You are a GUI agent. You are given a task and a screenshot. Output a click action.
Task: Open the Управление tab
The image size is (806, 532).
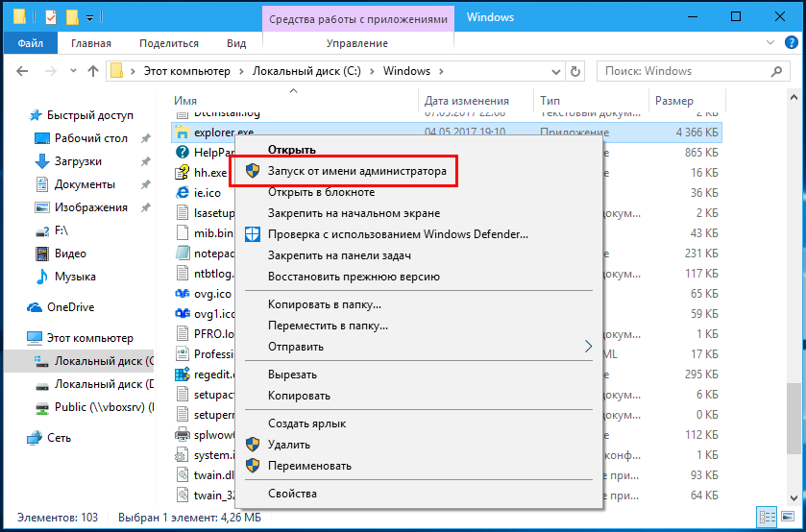coord(357,43)
